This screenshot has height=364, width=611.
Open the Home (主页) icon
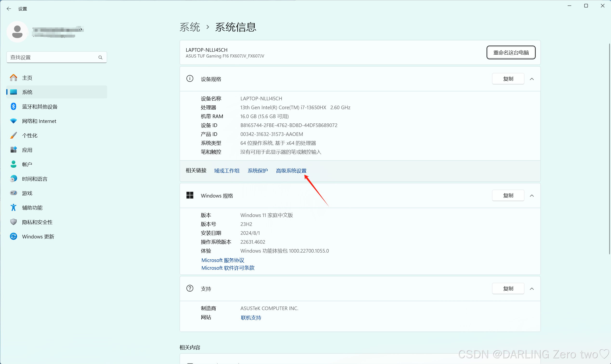coord(13,78)
